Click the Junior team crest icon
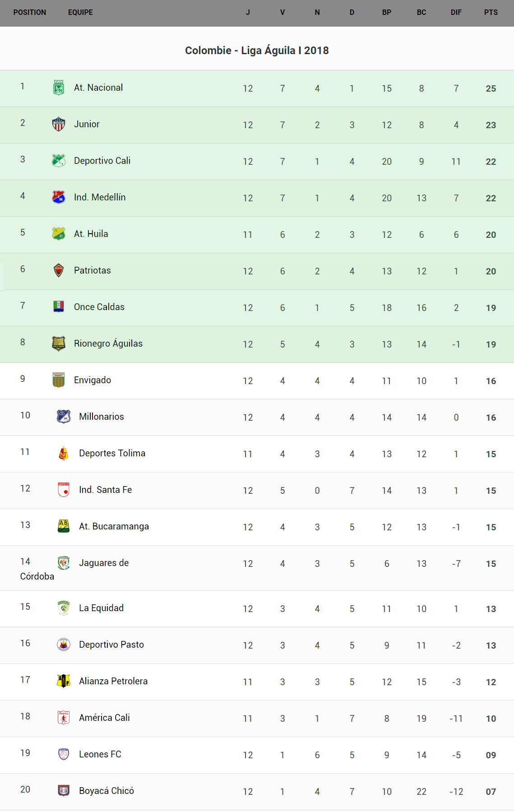The height and width of the screenshot is (812, 514). (x=59, y=124)
